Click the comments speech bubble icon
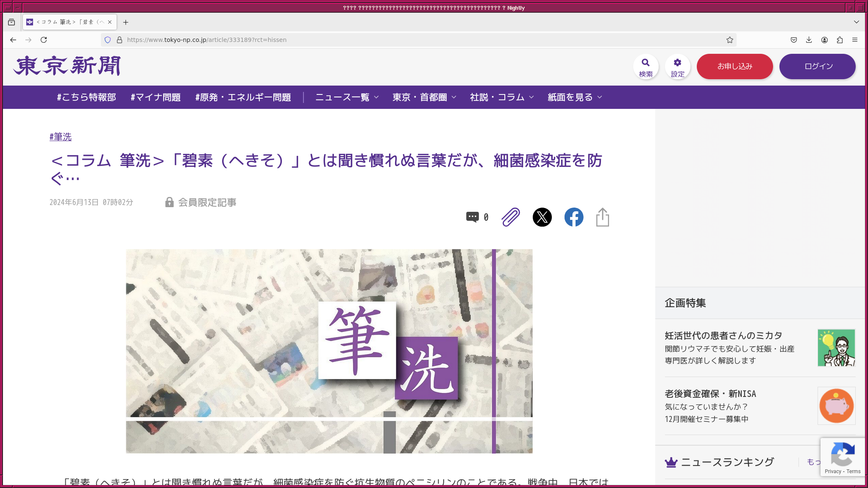Image resolution: width=868 pixels, height=488 pixels. click(x=472, y=217)
